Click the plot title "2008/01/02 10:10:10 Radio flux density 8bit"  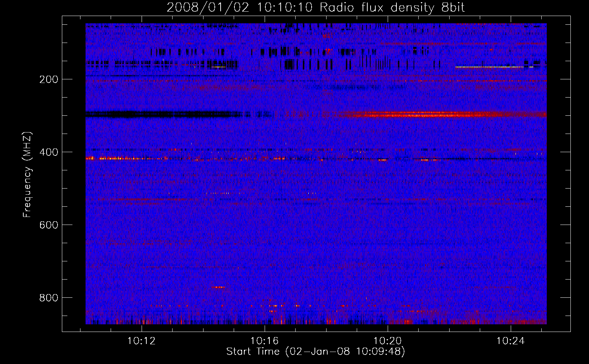point(316,7)
